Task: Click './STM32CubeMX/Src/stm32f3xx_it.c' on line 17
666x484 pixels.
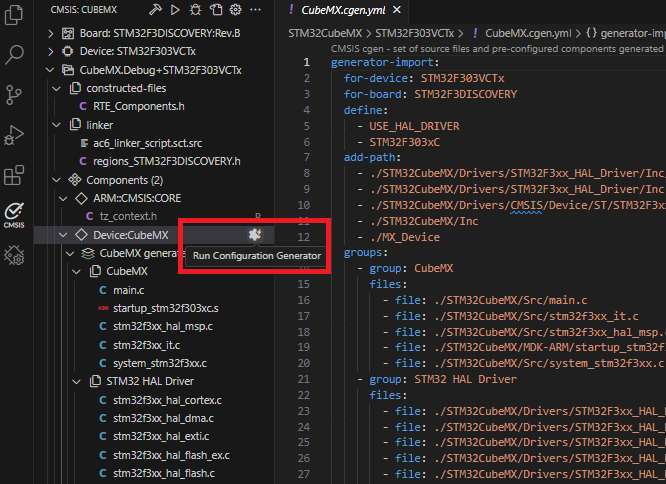Action: coord(536,316)
